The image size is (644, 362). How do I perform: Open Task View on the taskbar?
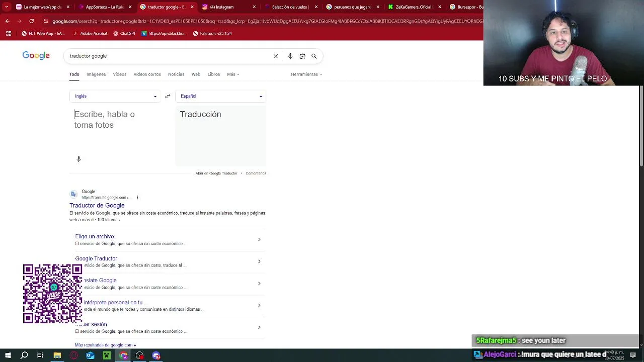click(40, 355)
